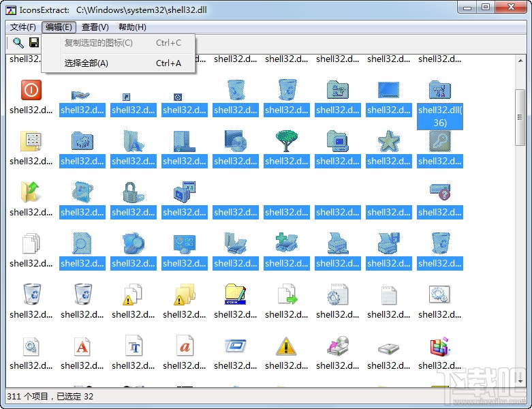Click the magnifier search toolbar icon
This screenshot has height=409, width=532.
pyautogui.click(x=18, y=43)
